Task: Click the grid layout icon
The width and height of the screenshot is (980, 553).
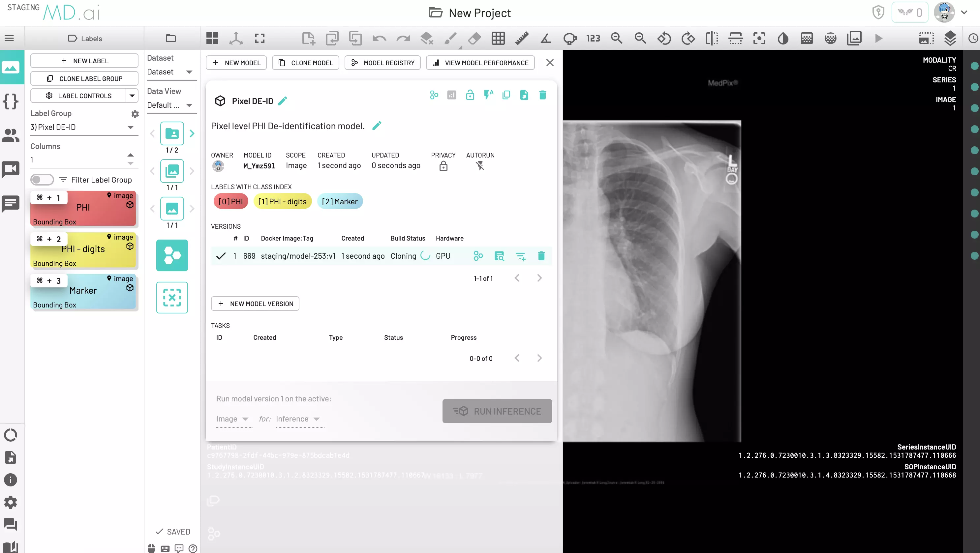Action: pos(212,39)
